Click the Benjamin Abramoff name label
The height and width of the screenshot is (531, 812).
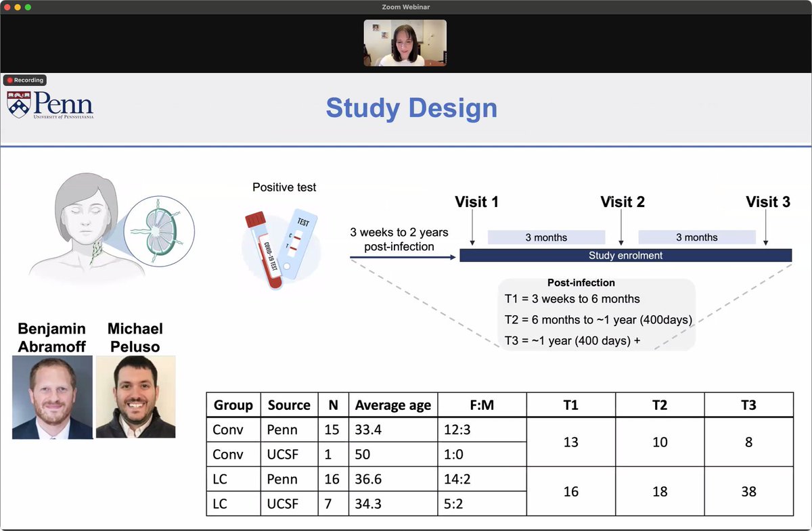click(x=52, y=337)
